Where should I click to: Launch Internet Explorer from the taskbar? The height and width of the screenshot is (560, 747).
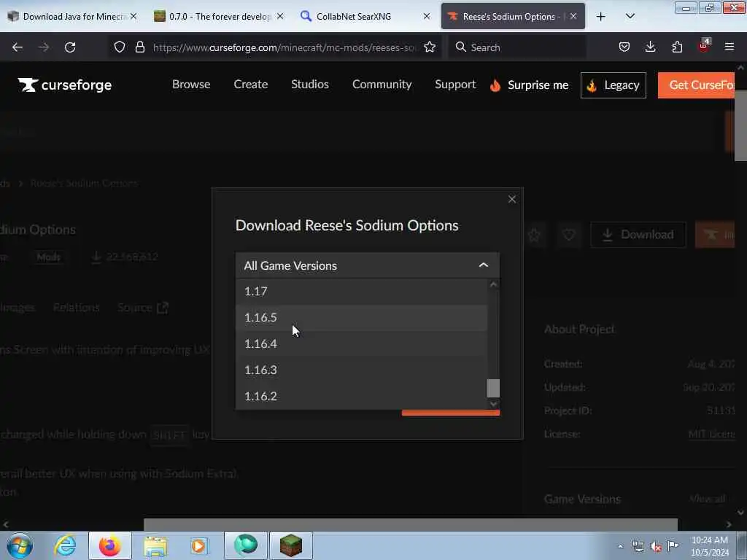(65, 545)
